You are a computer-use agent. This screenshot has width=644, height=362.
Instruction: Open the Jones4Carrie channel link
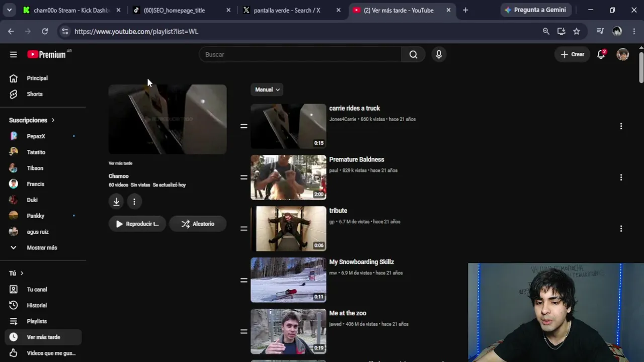(343, 119)
